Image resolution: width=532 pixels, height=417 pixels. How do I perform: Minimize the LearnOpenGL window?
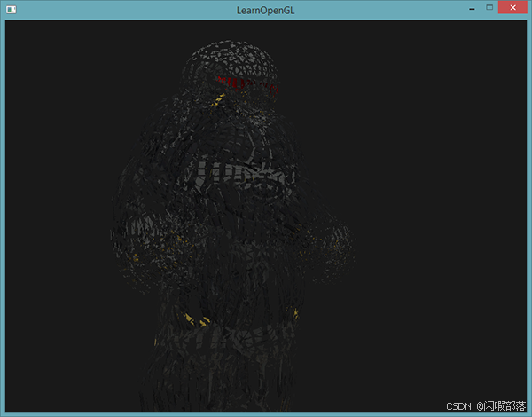click(x=472, y=8)
